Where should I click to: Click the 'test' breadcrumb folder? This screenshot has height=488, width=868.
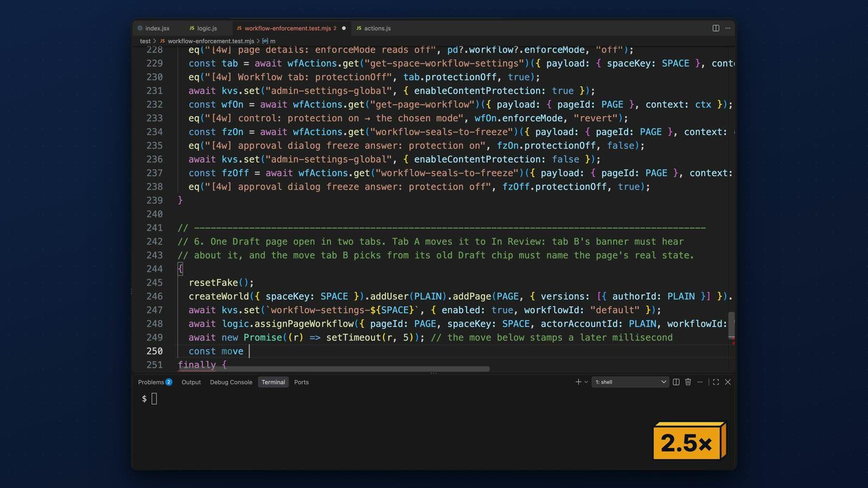(145, 41)
